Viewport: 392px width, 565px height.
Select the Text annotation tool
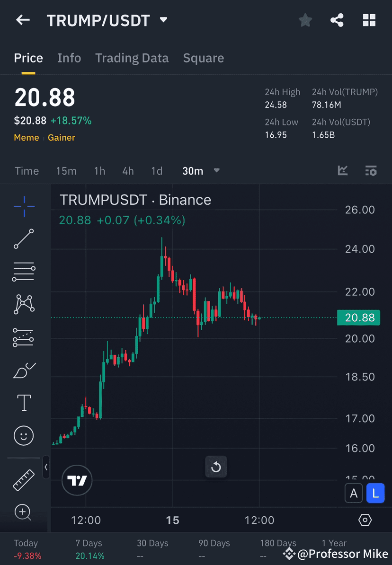tap(24, 403)
